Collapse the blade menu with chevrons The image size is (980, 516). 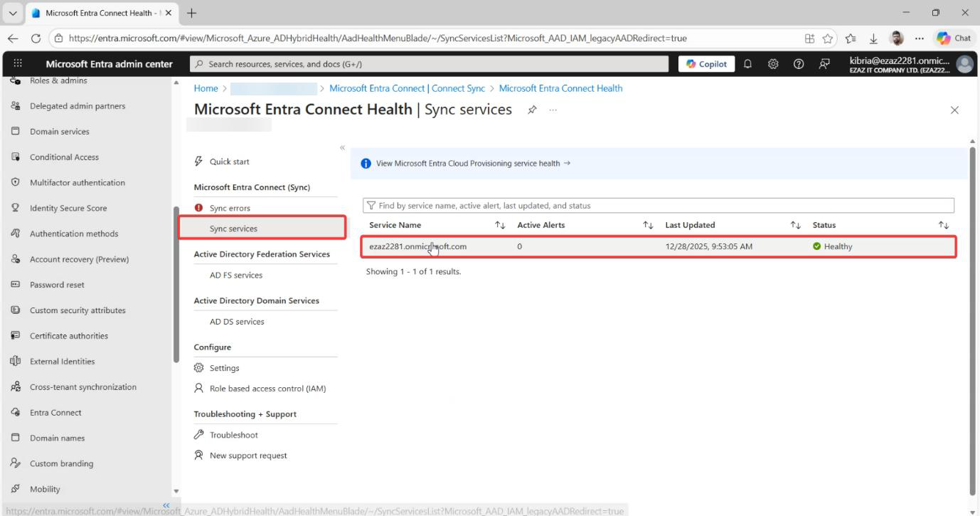[x=342, y=147]
